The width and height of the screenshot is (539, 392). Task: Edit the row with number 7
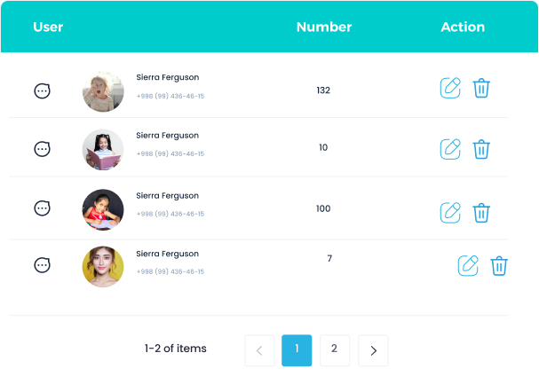(468, 265)
